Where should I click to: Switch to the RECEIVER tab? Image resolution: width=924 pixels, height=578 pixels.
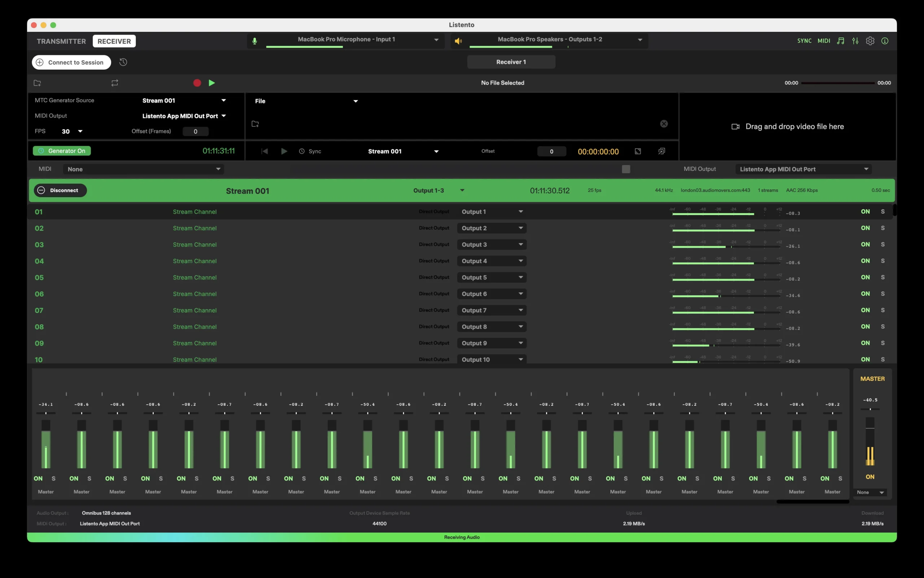(114, 41)
